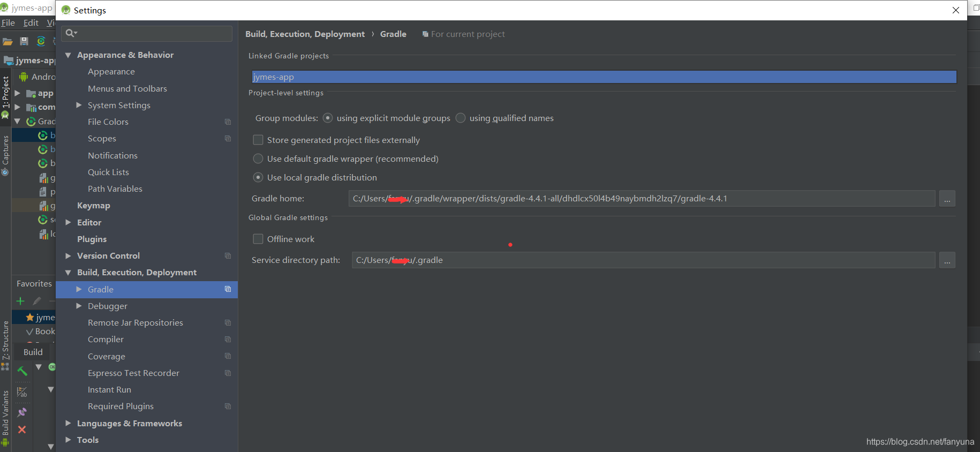Expand Languages & Frameworks section

[x=68, y=423]
